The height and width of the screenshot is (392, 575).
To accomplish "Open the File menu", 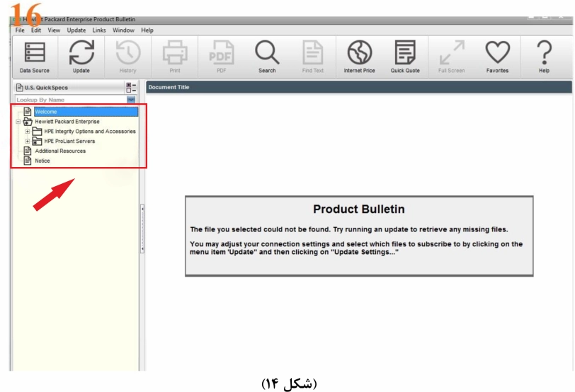I will (x=20, y=30).
